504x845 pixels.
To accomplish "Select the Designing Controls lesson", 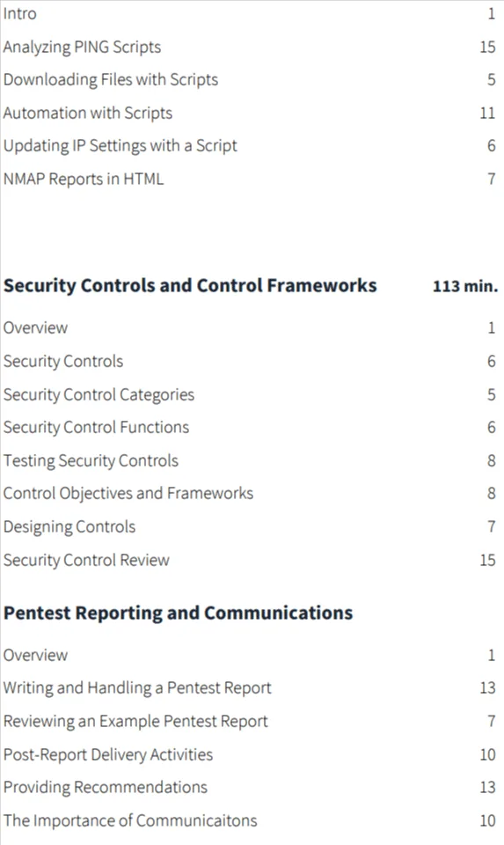I will pos(69,526).
